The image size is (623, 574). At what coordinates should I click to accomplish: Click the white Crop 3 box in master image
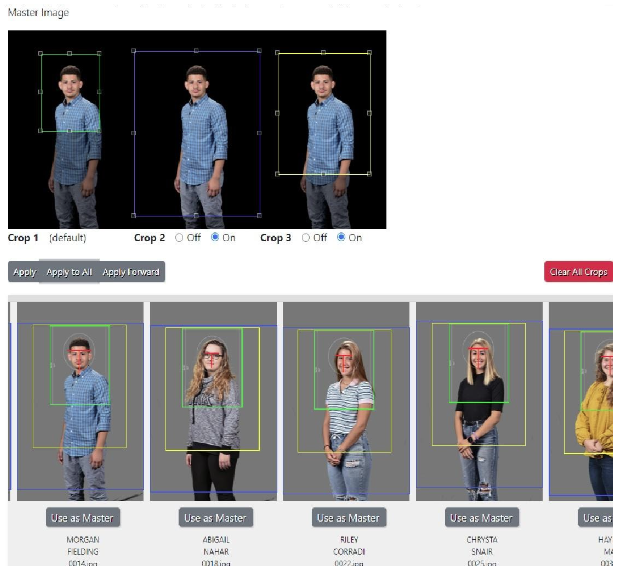coord(323,113)
